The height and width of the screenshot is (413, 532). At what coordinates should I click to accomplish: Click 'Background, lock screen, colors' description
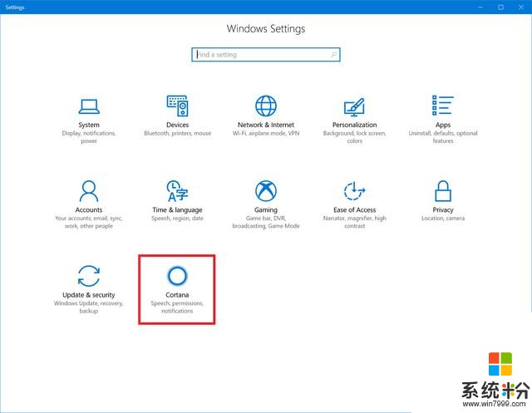click(x=355, y=137)
